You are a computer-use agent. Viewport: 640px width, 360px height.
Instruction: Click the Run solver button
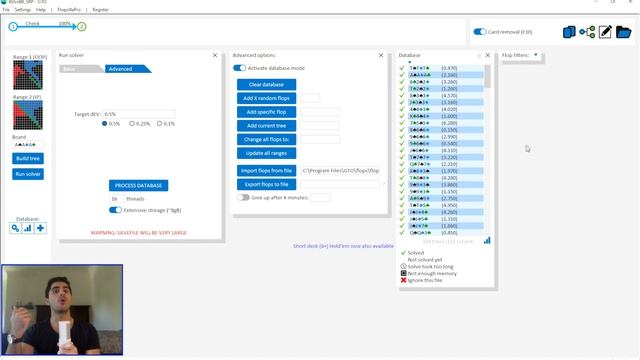tap(28, 174)
